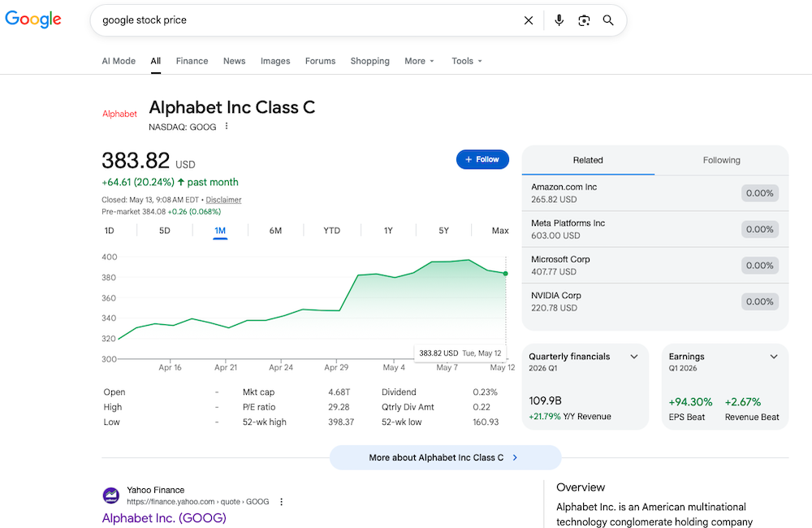
Task: Click More about Alphabet Inc Class C
Action: [445, 457]
